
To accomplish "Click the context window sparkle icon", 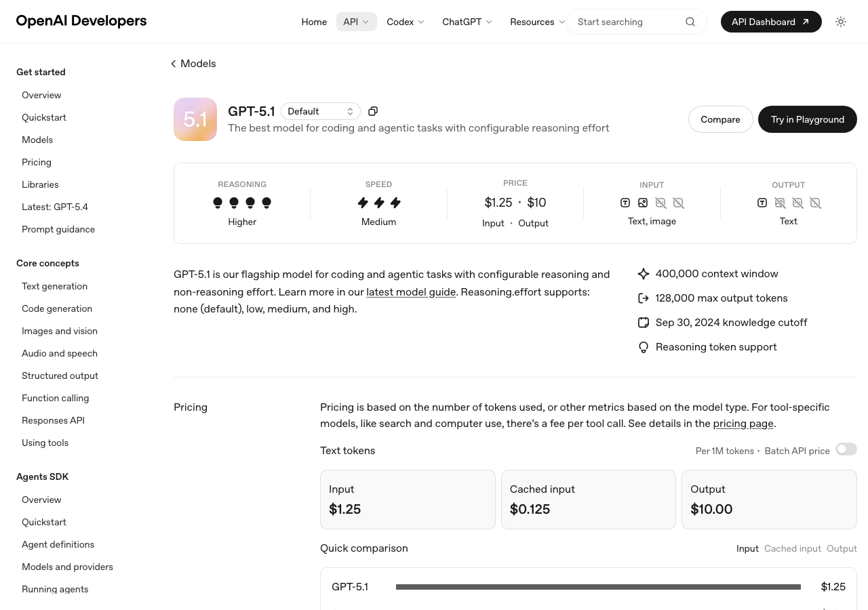I will (644, 274).
